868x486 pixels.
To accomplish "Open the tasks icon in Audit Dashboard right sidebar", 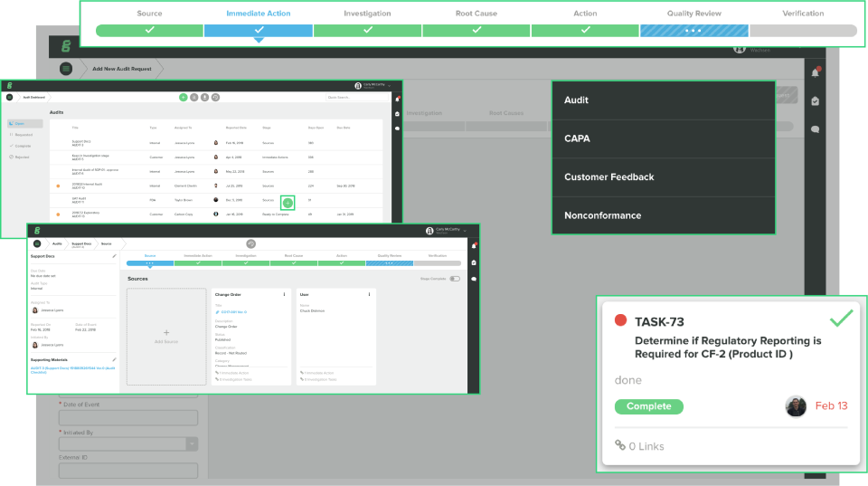I will pyautogui.click(x=398, y=114).
